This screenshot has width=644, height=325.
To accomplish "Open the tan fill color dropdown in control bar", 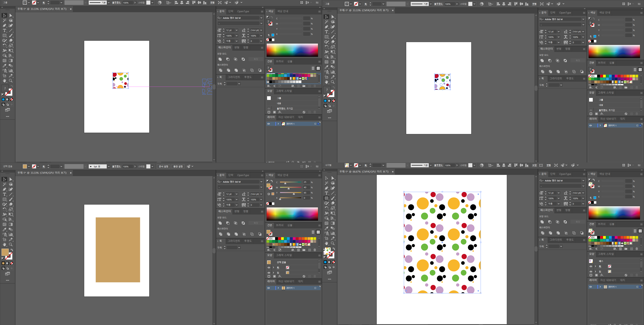I will point(29,166).
